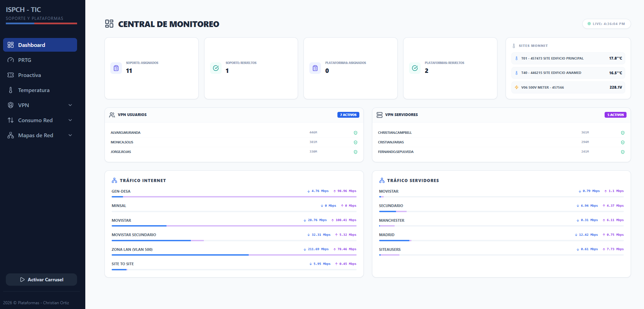Image resolution: width=644 pixels, height=309 pixels.
Task: Click the Activar Carrusel button
Action: [41, 280]
